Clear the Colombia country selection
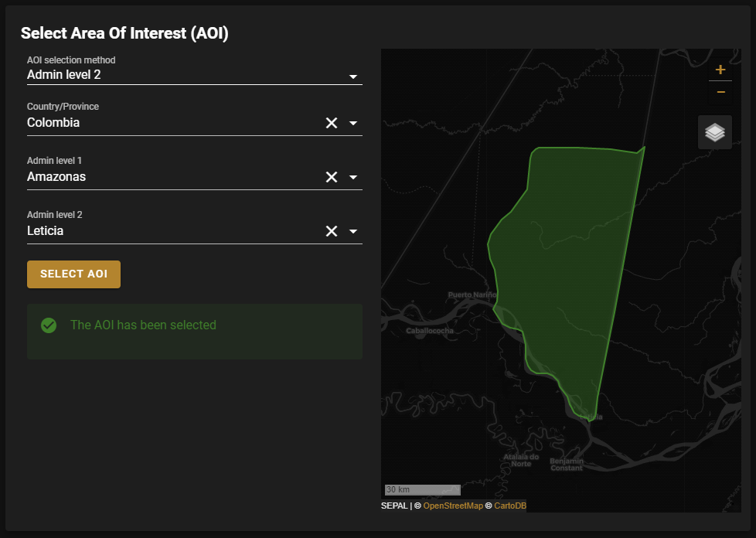This screenshot has width=756, height=538. click(332, 123)
